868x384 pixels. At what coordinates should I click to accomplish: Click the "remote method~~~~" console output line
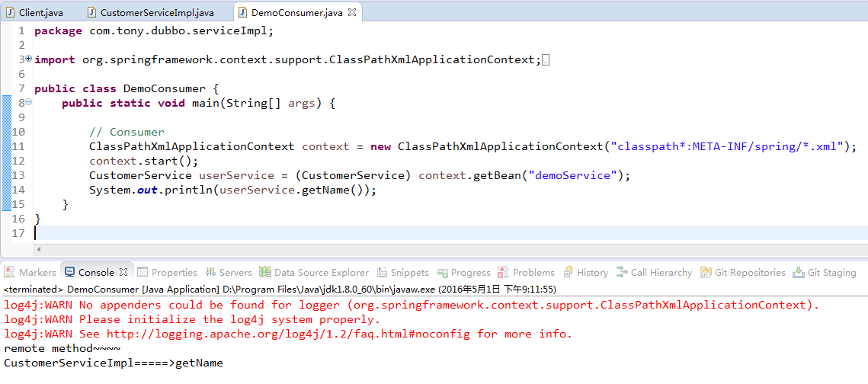click(62, 349)
